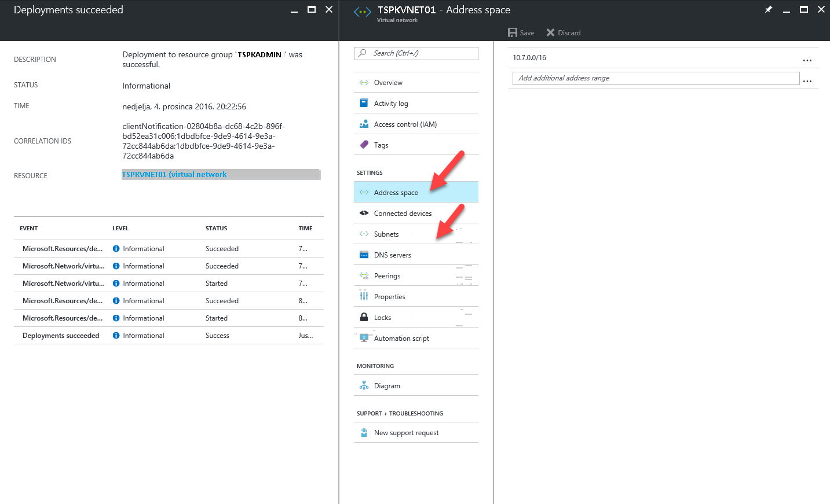Open ellipsis menu beside additional address range
Screen dimensions: 830x504
(x=807, y=81)
